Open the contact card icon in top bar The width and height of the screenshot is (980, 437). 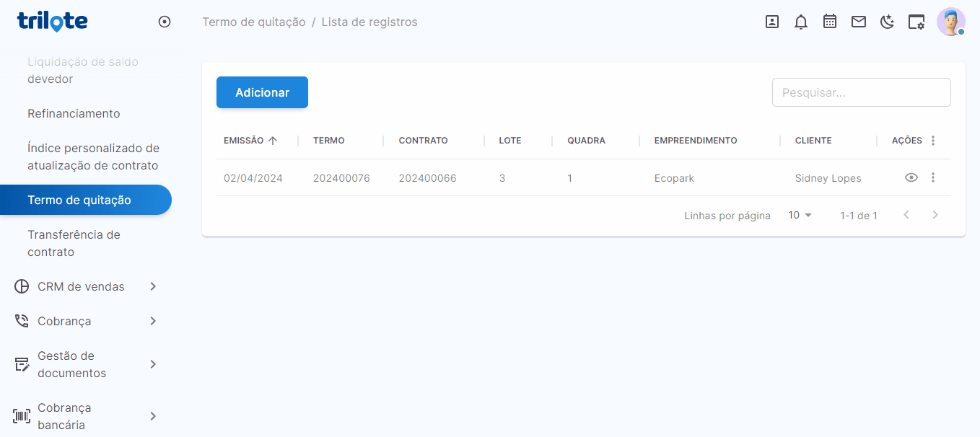(x=771, y=22)
